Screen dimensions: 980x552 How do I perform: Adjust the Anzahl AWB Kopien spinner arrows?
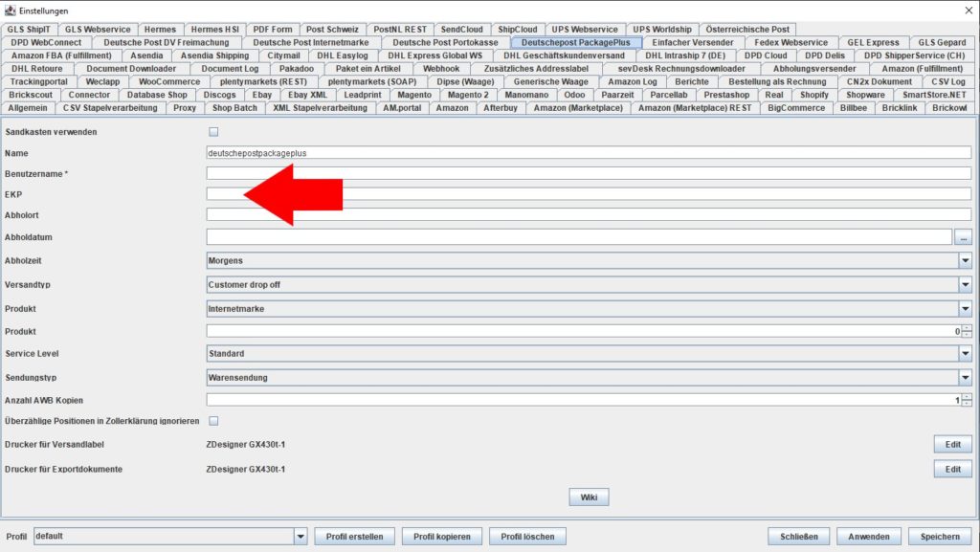tap(967, 400)
